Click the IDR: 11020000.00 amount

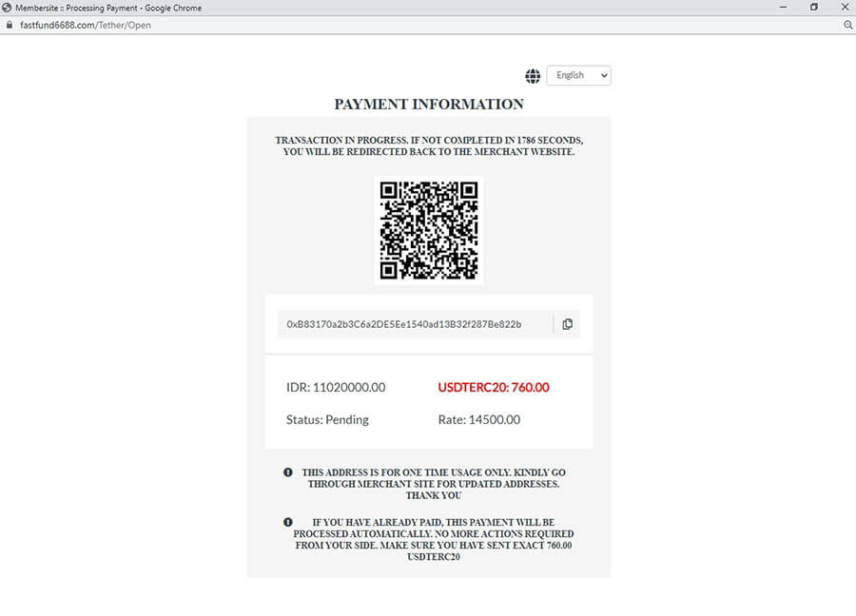(336, 387)
